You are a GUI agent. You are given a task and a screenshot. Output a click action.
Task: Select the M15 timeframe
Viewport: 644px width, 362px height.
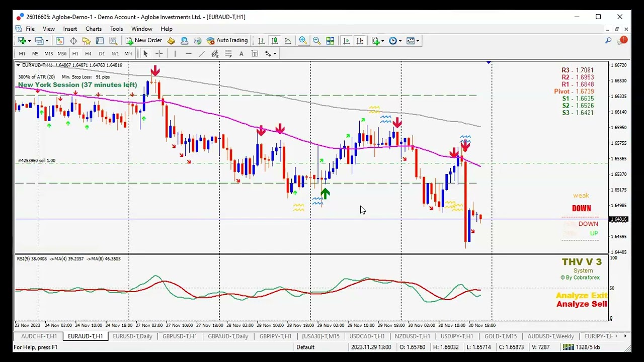[49, 54]
